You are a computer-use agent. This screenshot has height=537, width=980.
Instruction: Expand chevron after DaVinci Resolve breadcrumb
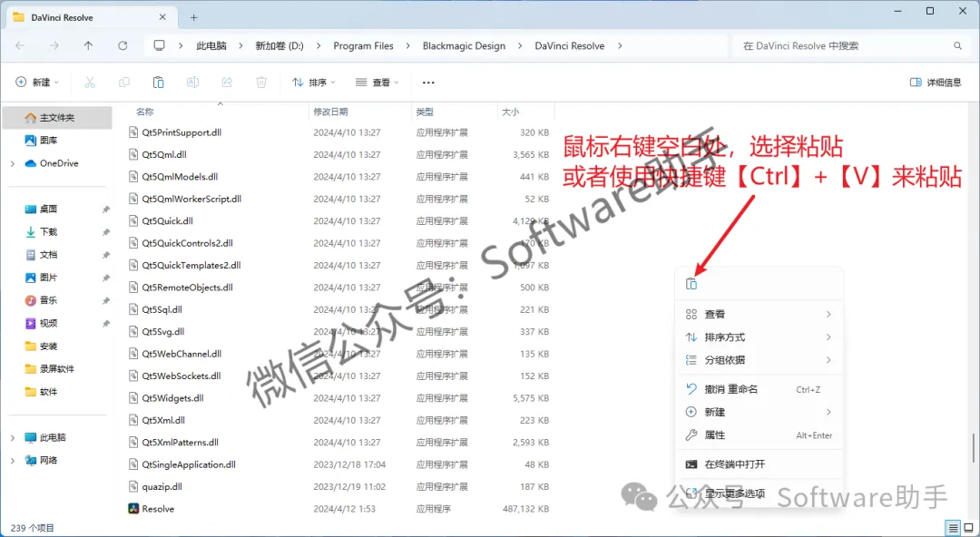[x=620, y=45]
